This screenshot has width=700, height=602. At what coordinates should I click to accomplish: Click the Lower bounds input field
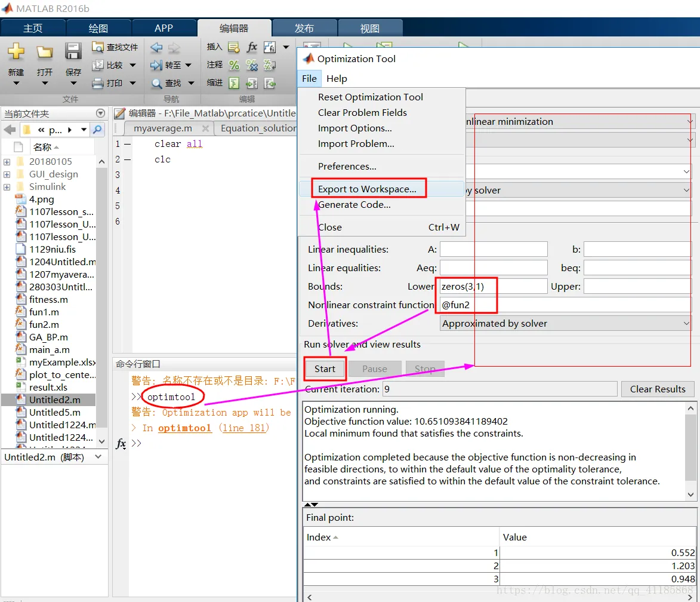(x=494, y=287)
